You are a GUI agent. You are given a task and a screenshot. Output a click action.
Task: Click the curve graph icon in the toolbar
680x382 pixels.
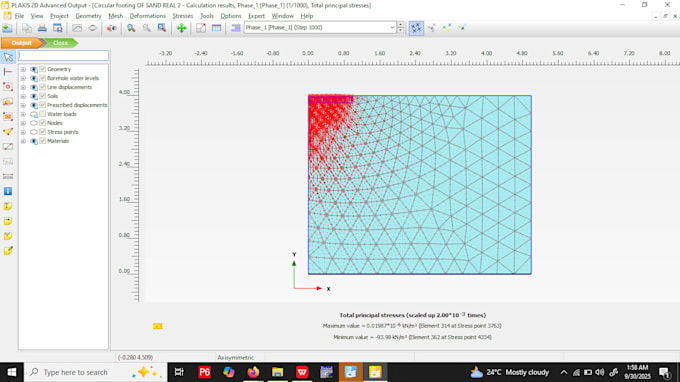(x=77, y=28)
